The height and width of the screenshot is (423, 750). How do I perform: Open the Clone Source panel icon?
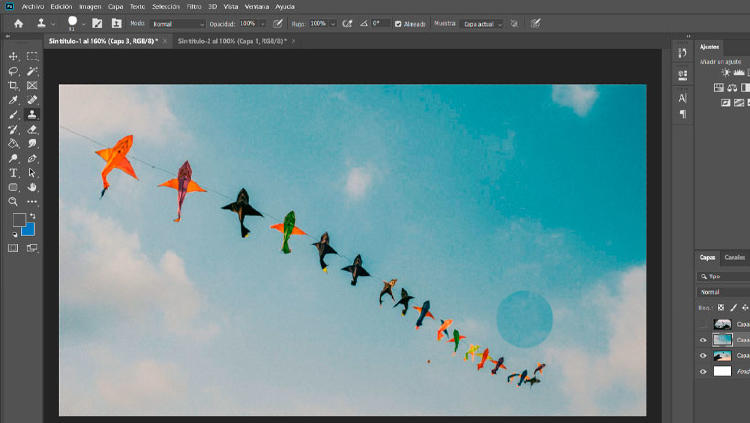point(116,23)
